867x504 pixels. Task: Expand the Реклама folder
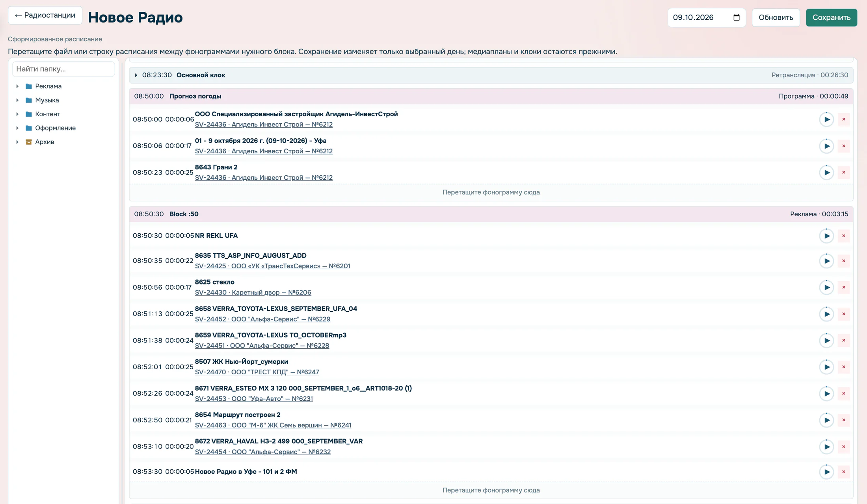click(17, 86)
